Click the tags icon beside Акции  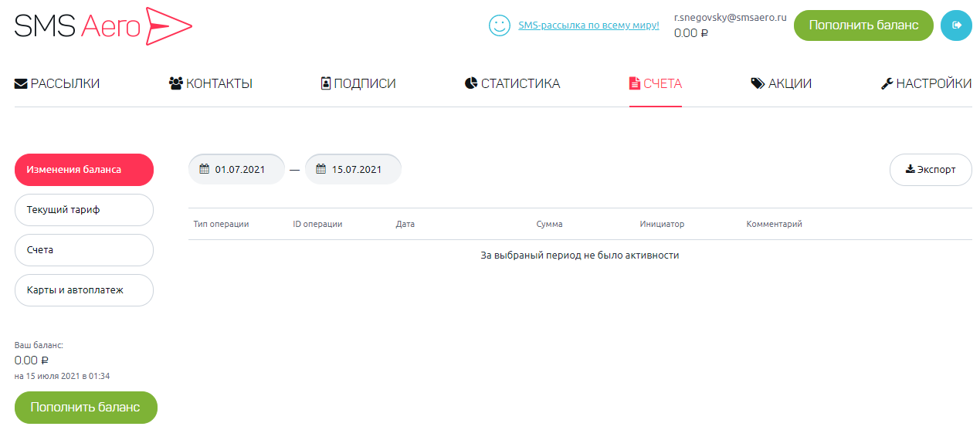[758, 83]
